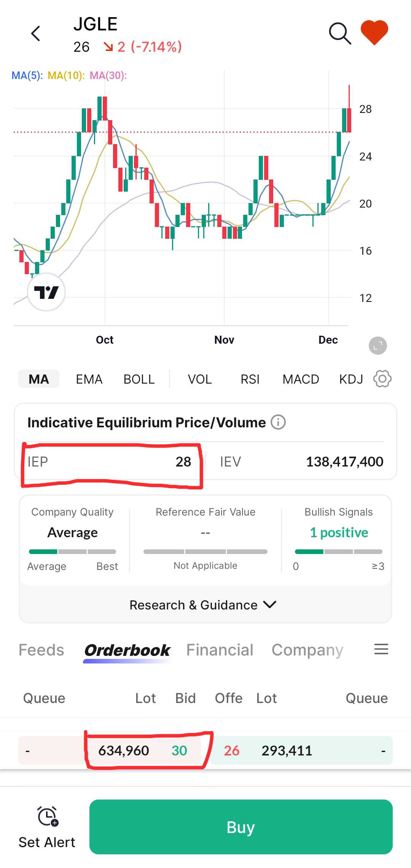Viewport: 411px width, 868px height.
Task: Click the bid price 30 in orderbook
Action: (x=179, y=751)
